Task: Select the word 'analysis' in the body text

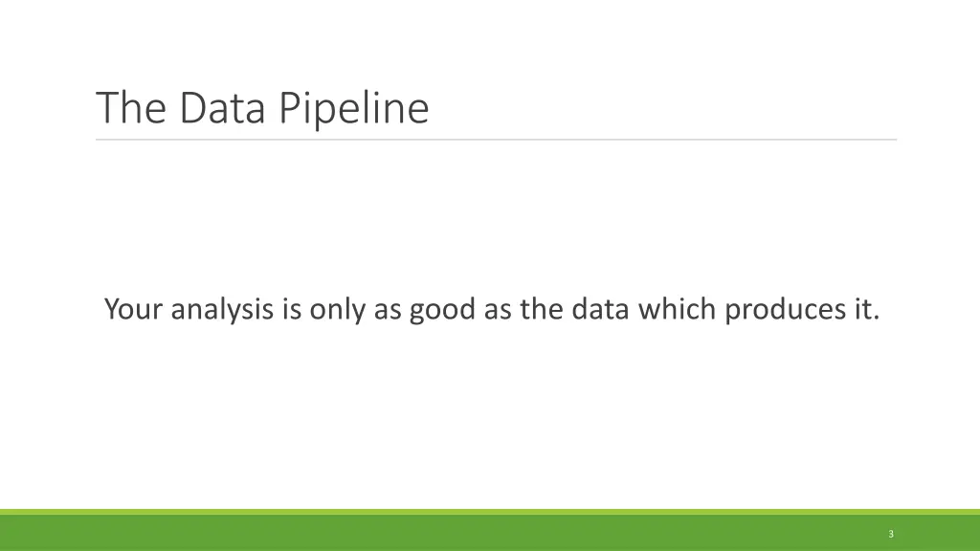Action: tap(224, 310)
